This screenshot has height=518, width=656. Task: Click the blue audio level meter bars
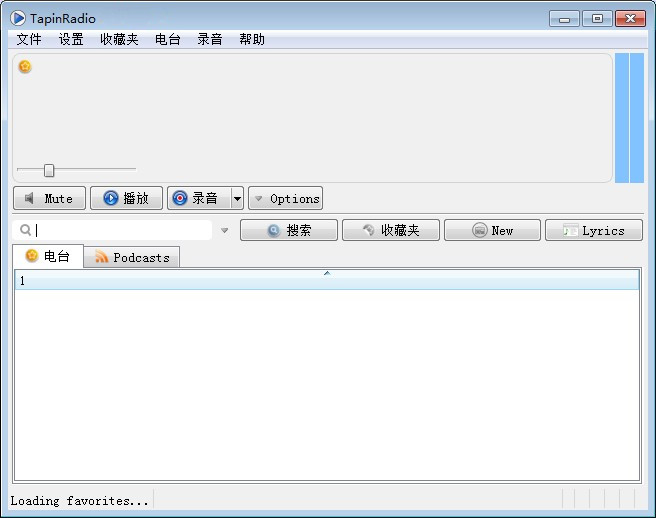[x=629, y=118]
